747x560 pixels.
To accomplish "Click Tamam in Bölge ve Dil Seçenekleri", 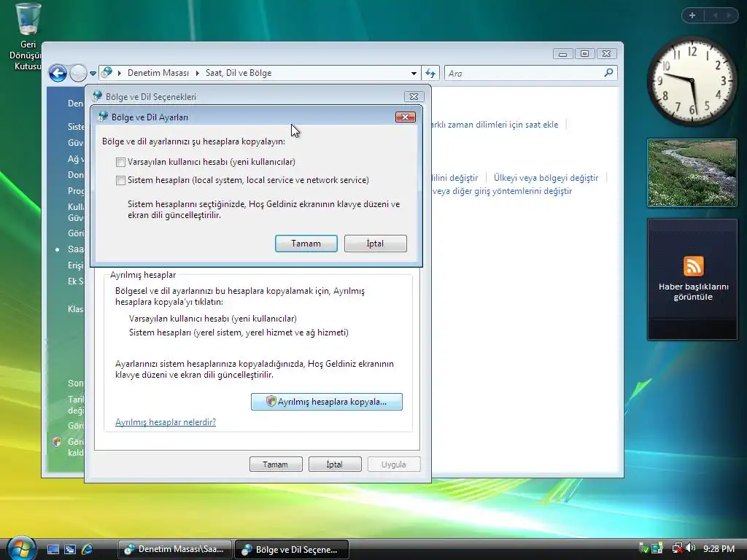I will 276,464.
